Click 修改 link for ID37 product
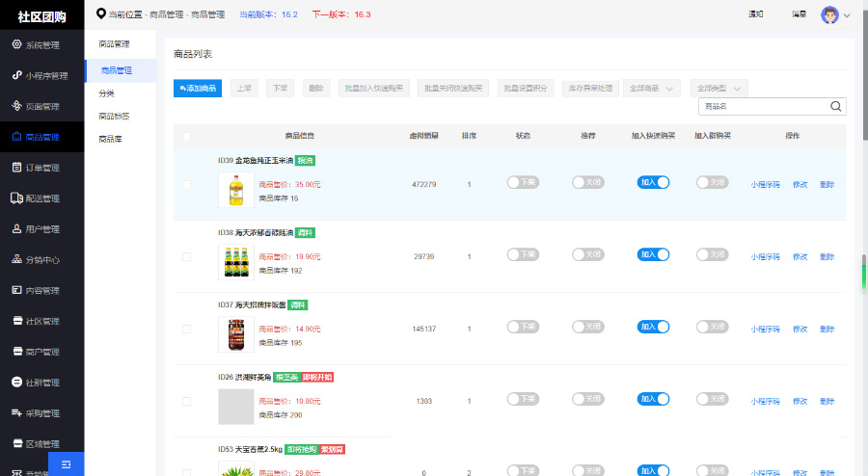868x476 pixels. [800, 330]
